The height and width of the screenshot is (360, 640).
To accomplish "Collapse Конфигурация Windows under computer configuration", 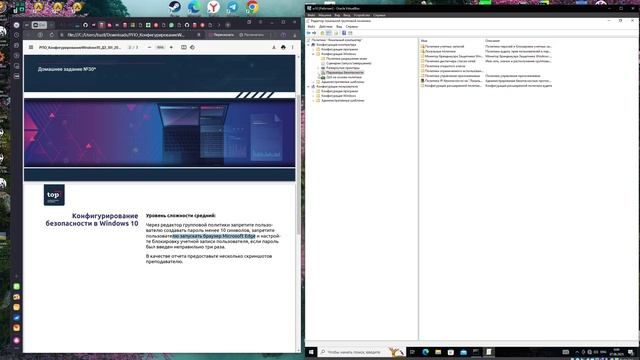I will (x=313, y=54).
